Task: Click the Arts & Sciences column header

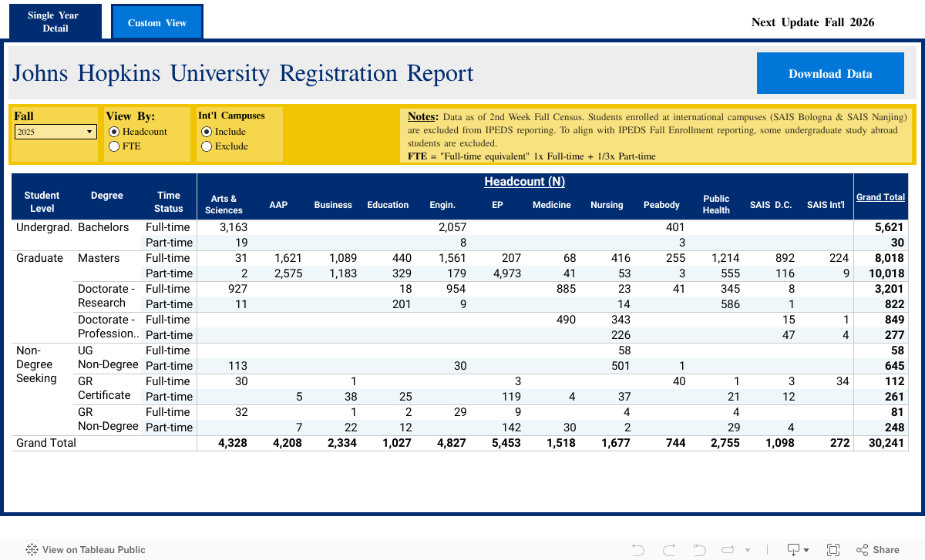Action: pyautogui.click(x=224, y=204)
